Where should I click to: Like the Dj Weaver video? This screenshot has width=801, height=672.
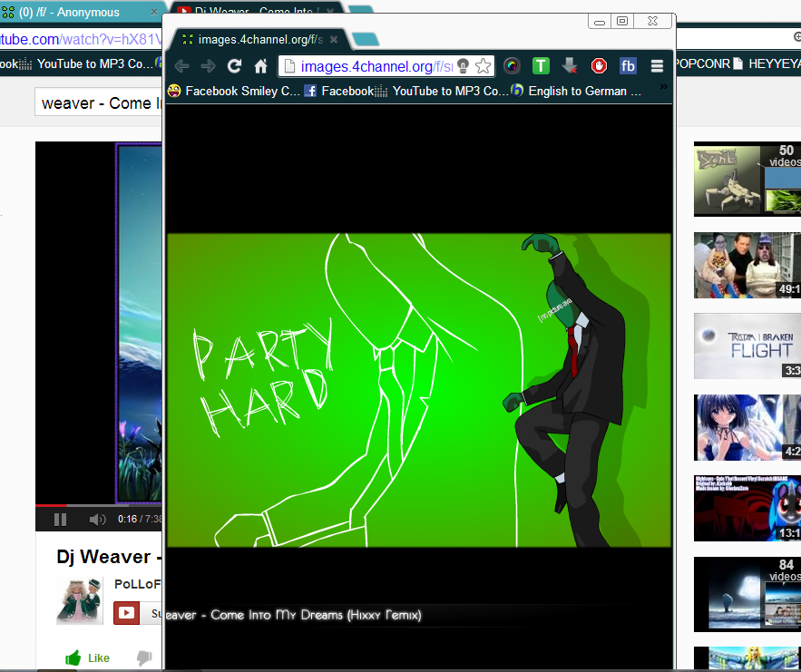click(x=87, y=657)
